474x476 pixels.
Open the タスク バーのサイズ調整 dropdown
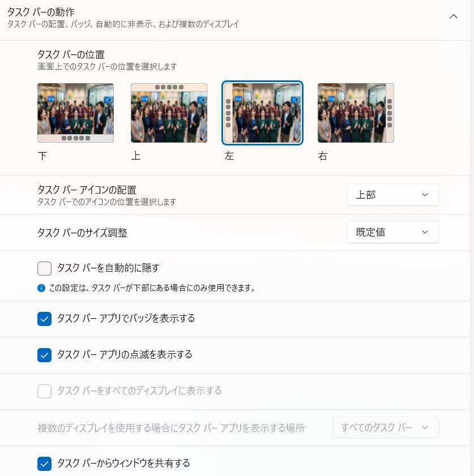pos(393,232)
